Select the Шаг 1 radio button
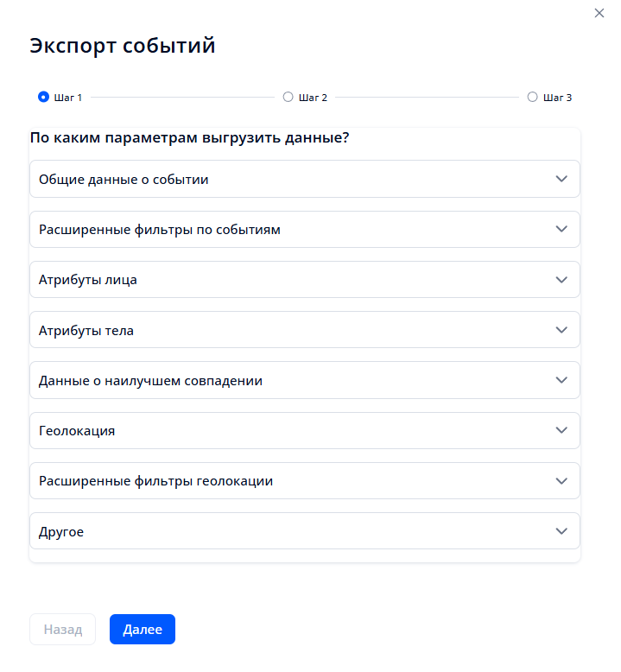 pyautogui.click(x=43, y=98)
